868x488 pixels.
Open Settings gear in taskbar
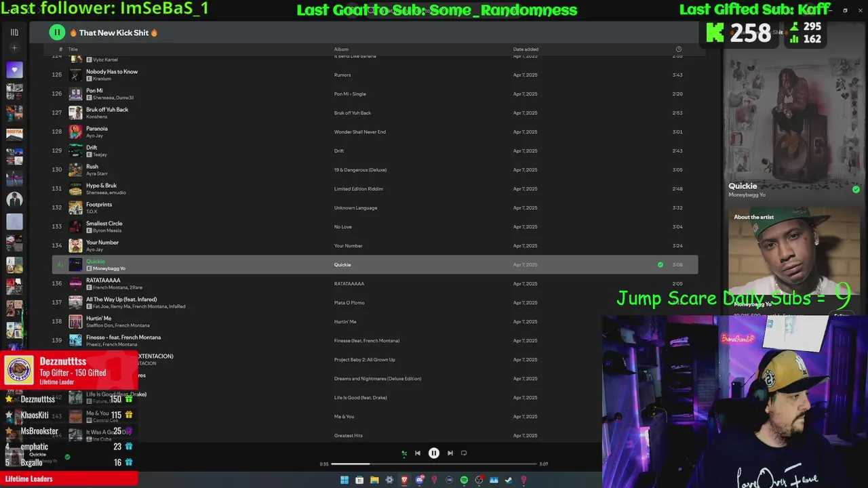tap(389, 480)
